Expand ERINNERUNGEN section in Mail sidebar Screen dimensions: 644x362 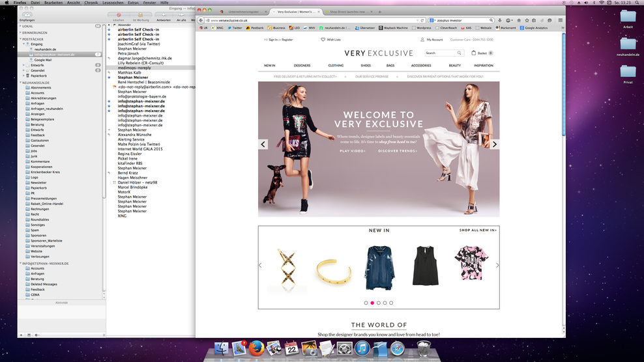pyautogui.click(x=21, y=33)
